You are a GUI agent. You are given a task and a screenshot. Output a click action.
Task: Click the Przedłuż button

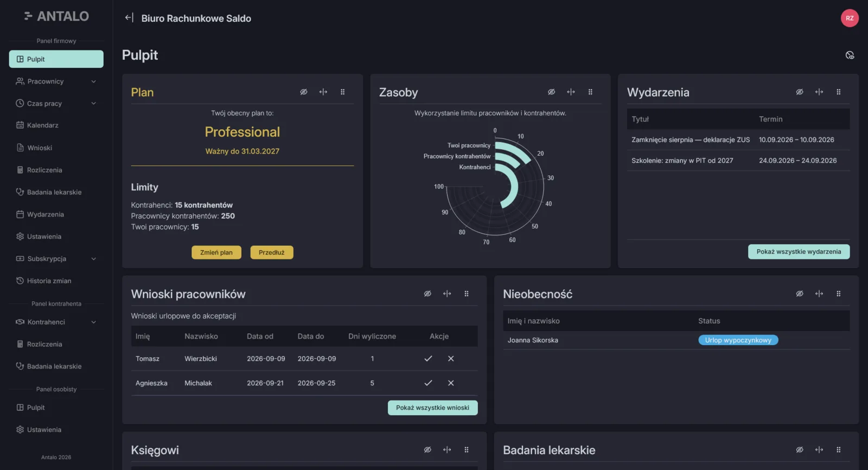tap(272, 252)
